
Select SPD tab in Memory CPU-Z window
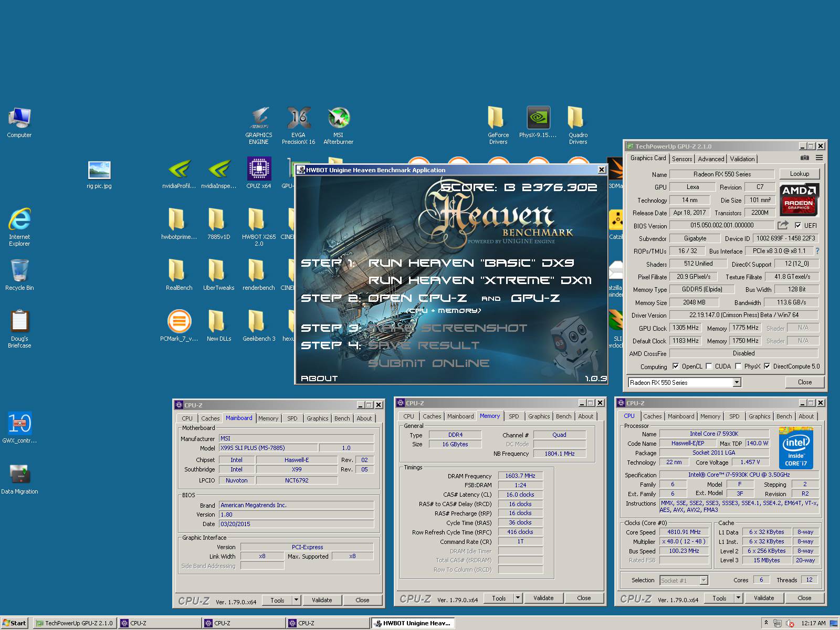[514, 416]
